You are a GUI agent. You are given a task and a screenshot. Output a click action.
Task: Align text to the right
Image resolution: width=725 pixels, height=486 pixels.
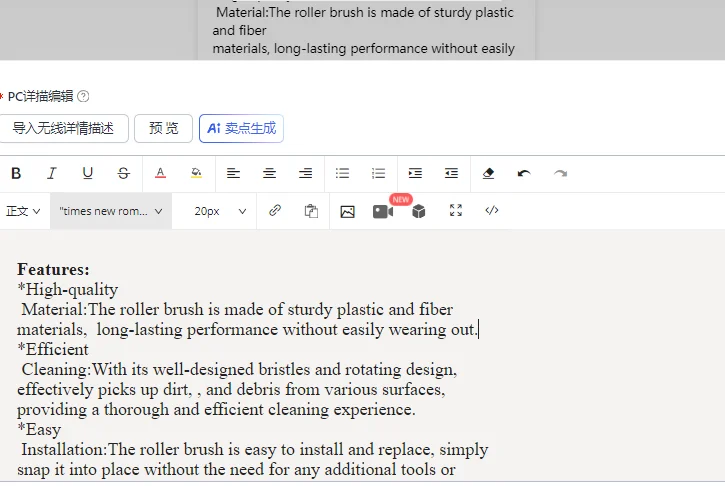tap(306, 173)
